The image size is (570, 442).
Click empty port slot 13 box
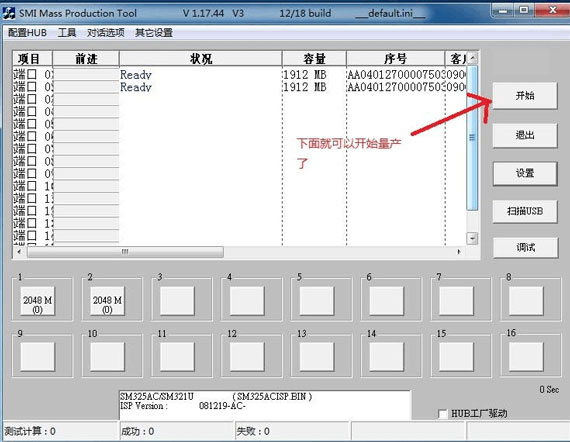pyautogui.click(x=317, y=357)
